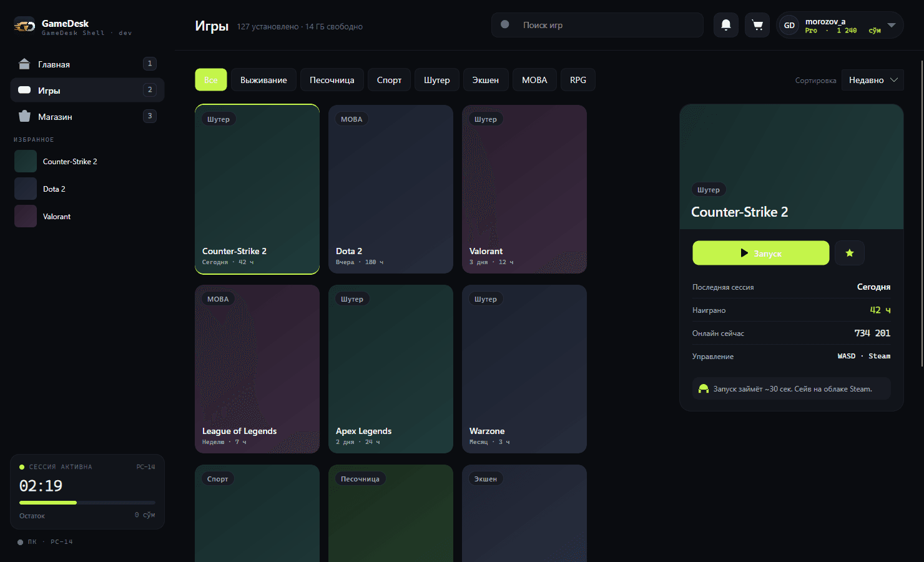
Task: Click the ПК · PC-14 status text
Action: pyautogui.click(x=50, y=542)
